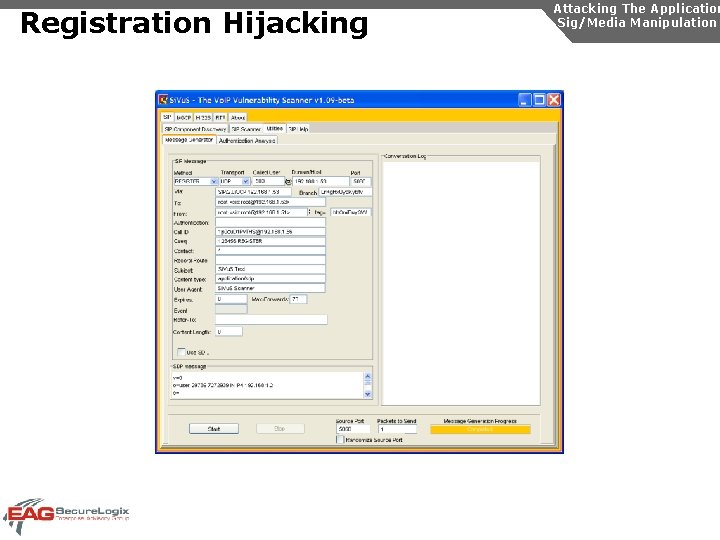Click the Source Port field
This screenshot has height=540, width=720.
353,429
